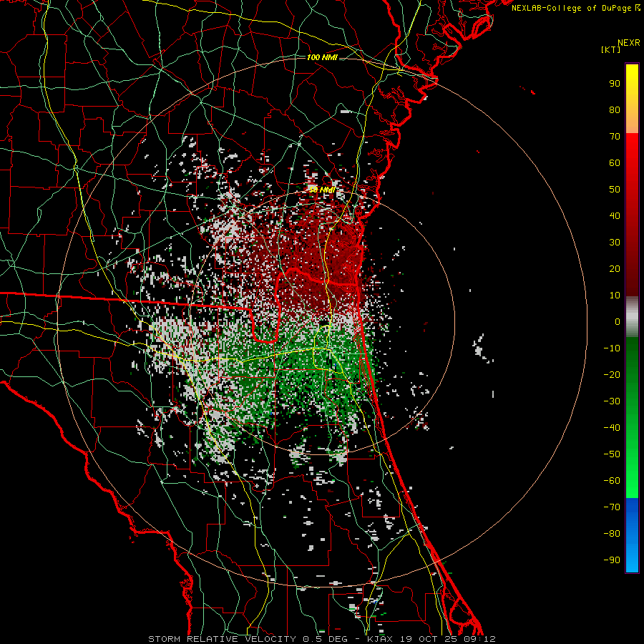644x644 pixels.
Task: Select the -10 scale value
Action: (612, 348)
